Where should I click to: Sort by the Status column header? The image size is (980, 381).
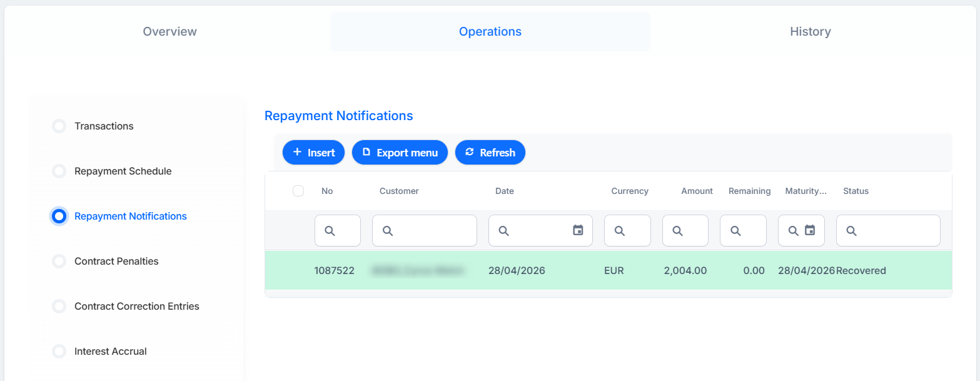(x=856, y=191)
